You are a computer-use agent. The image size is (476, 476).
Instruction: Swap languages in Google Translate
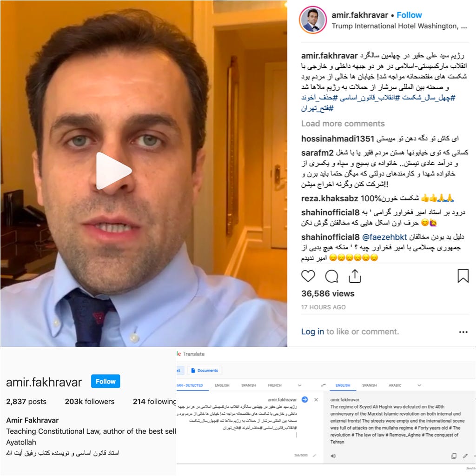coord(324,385)
